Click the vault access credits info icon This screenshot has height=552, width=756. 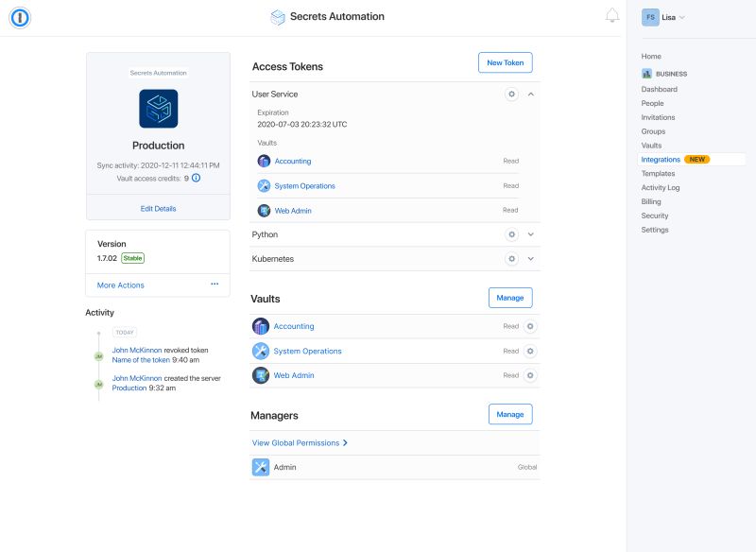pyautogui.click(x=197, y=178)
